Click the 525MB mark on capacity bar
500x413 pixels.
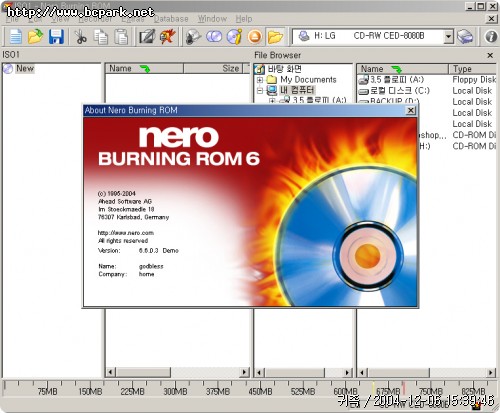[x=303, y=391]
